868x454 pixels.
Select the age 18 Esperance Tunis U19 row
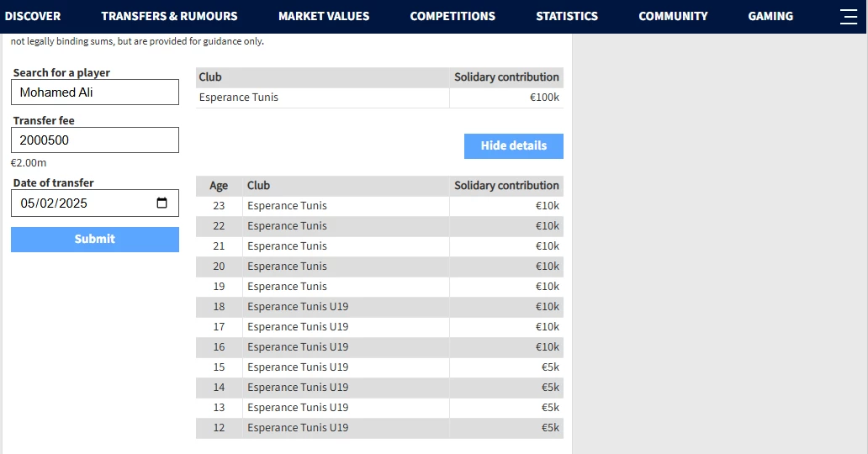coord(298,307)
